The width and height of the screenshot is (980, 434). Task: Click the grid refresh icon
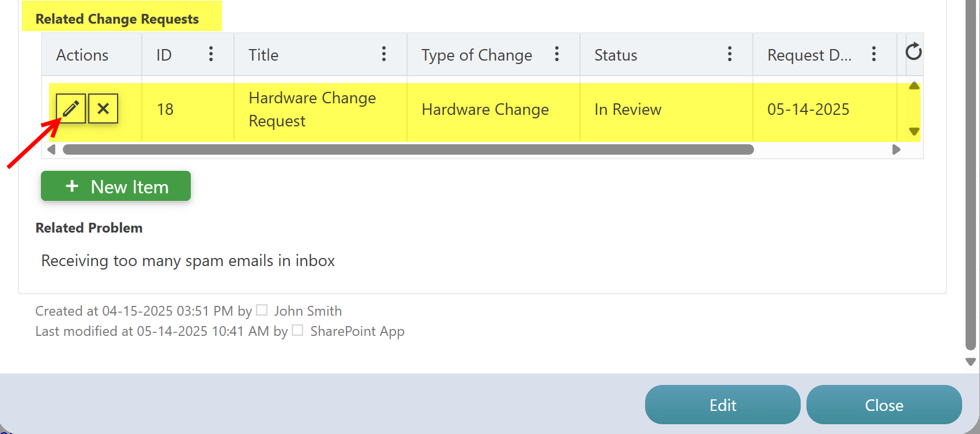[x=913, y=52]
